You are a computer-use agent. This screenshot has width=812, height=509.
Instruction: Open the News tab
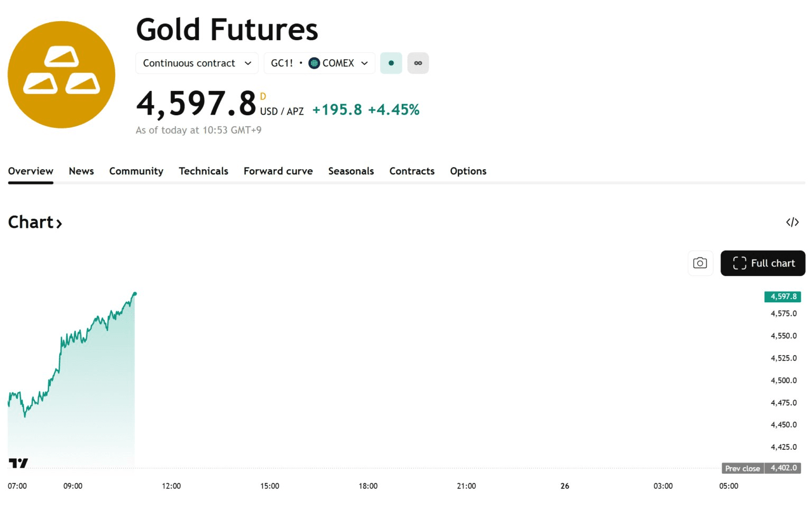pos(81,171)
